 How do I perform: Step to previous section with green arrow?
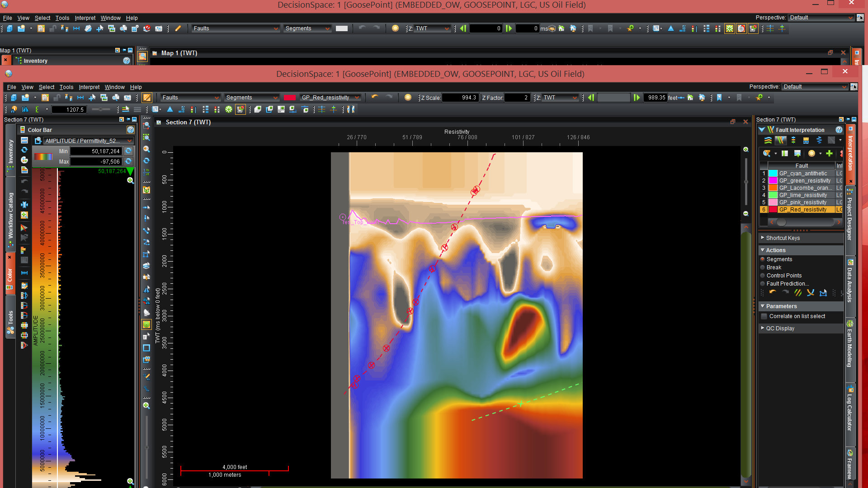[x=591, y=98]
